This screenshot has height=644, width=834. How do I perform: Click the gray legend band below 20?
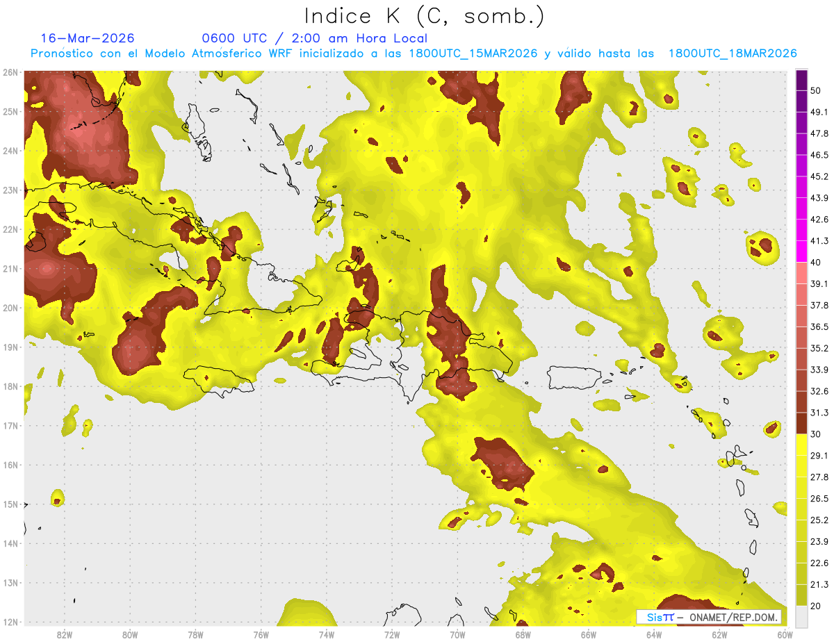tap(801, 616)
